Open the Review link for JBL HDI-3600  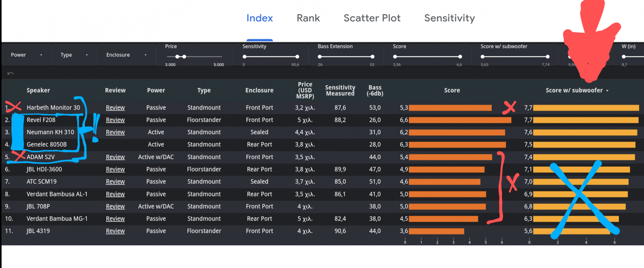[x=115, y=169]
